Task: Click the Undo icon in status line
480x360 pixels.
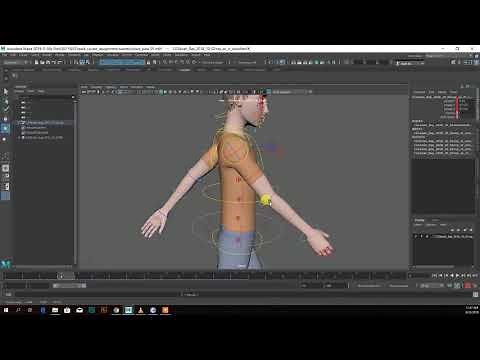Action: pos(54,62)
